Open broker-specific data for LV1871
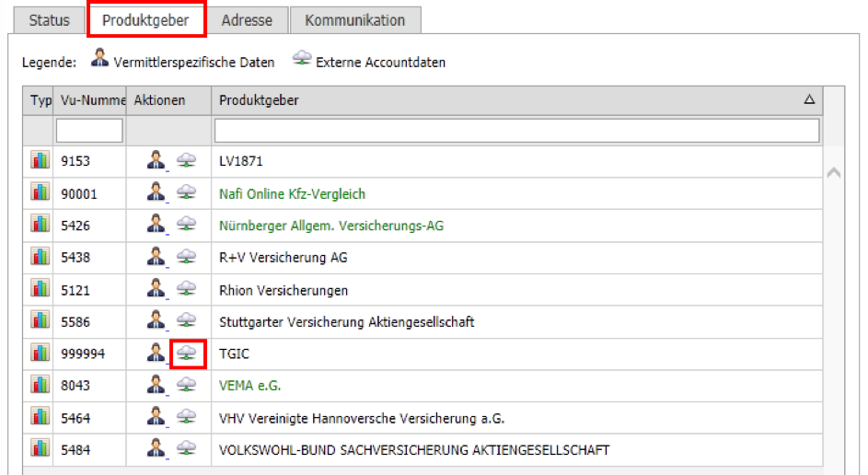The width and height of the screenshot is (868, 475). click(156, 162)
